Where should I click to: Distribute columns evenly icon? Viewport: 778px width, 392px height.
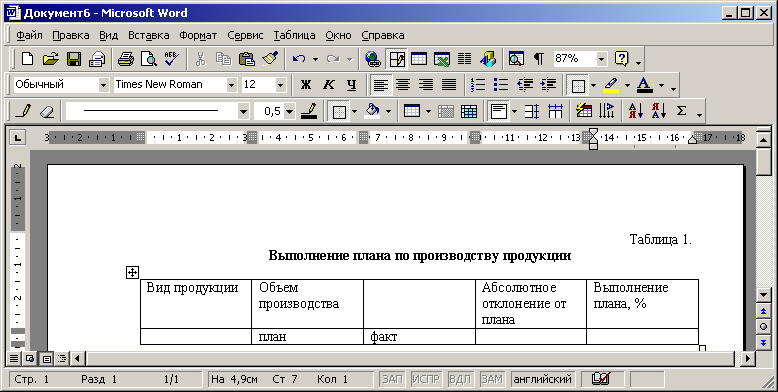[x=555, y=111]
